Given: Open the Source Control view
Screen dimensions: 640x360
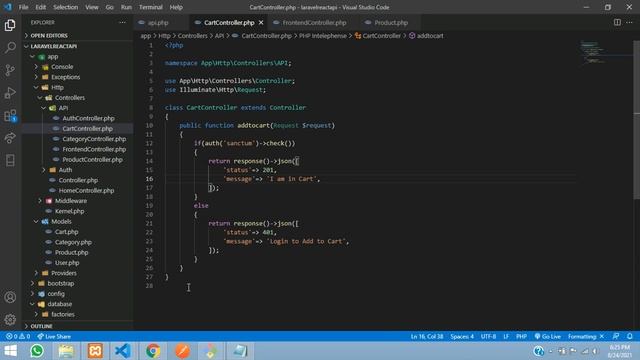Looking at the screenshot, I should pyautogui.click(x=10, y=70).
